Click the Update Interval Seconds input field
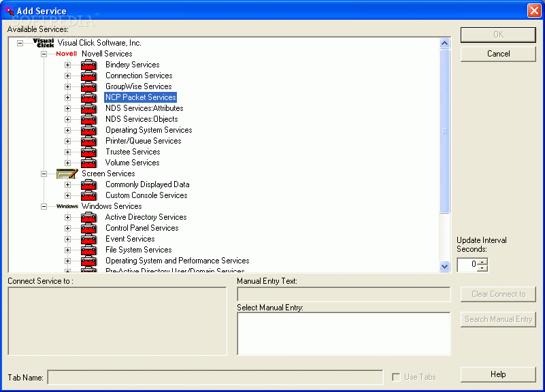 tap(468, 265)
